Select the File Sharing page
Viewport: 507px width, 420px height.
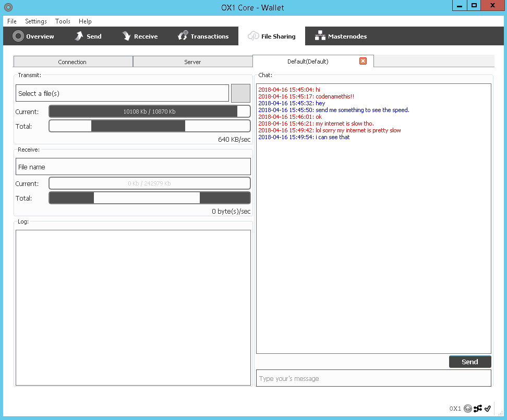[x=272, y=36]
